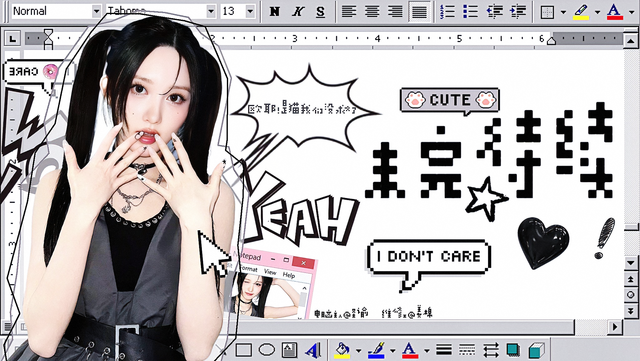640x361 pixels.
Task: Toggle italic formatting K button
Action: [x=298, y=11]
